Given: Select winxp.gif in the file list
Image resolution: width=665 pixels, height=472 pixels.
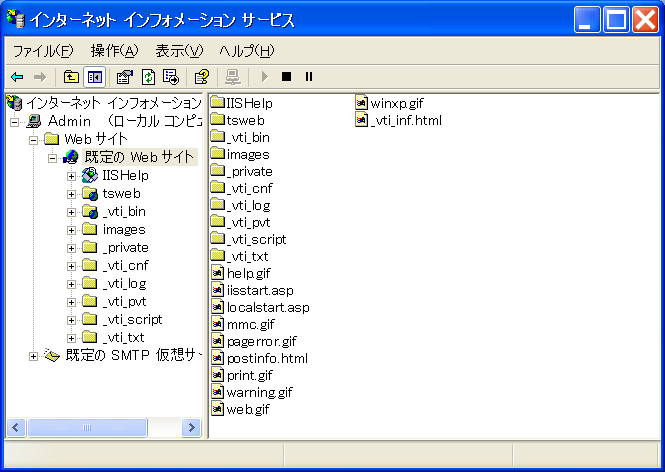Looking at the screenshot, I should pos(398,102).
